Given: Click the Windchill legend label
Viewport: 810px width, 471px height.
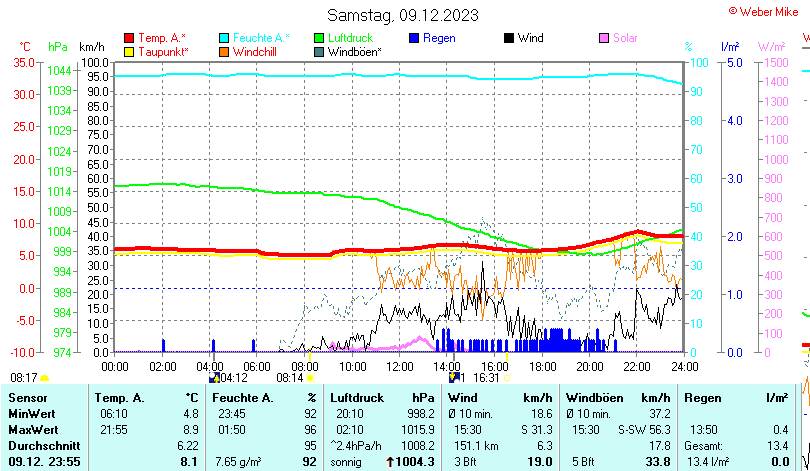Looking at the screenshot, I should (256, 51).
